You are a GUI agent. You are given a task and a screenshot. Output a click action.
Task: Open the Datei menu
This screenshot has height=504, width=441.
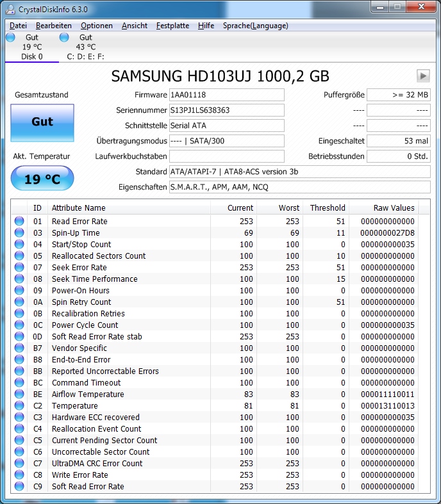tap(18, 26)
